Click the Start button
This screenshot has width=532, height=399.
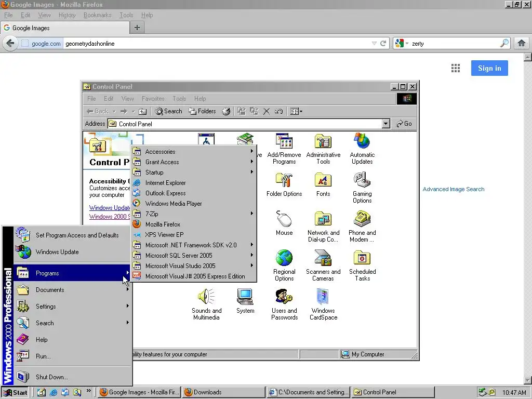15,392
